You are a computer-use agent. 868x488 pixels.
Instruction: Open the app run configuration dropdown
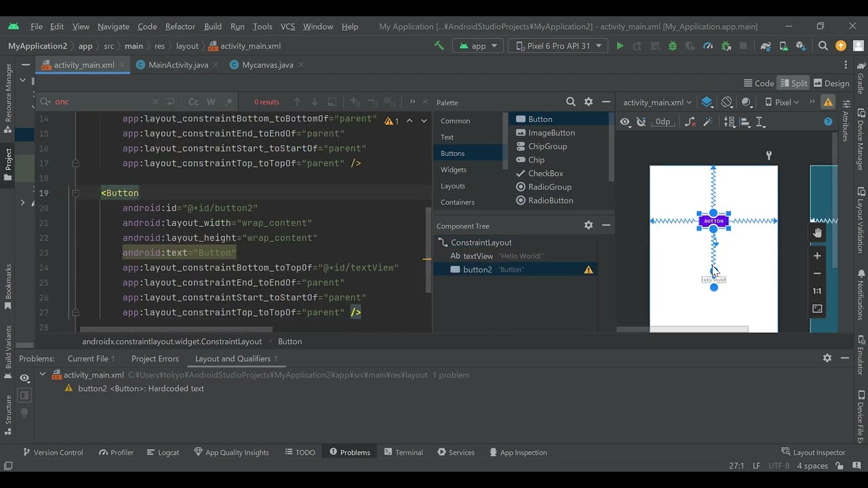(479, 46)
